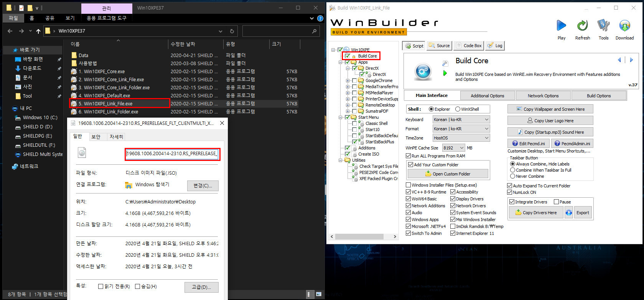The width and height of the screenshot is (644, 300).
Task: Switch to large icons view in Explorer
Action: (319, 294)
